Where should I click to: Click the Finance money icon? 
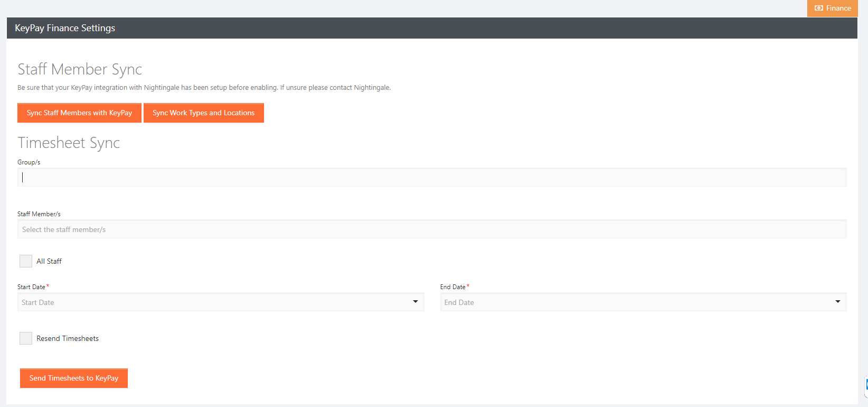(819, 8)
